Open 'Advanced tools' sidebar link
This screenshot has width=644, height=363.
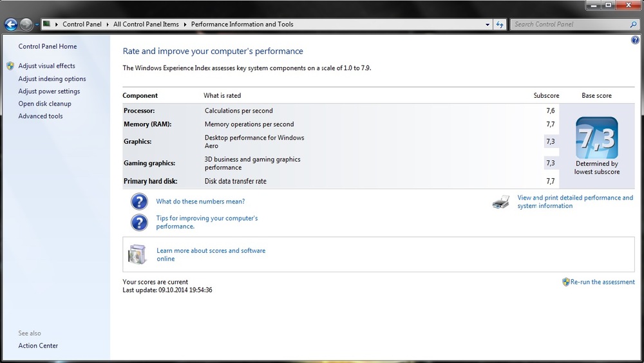click(x=40, y=116)
